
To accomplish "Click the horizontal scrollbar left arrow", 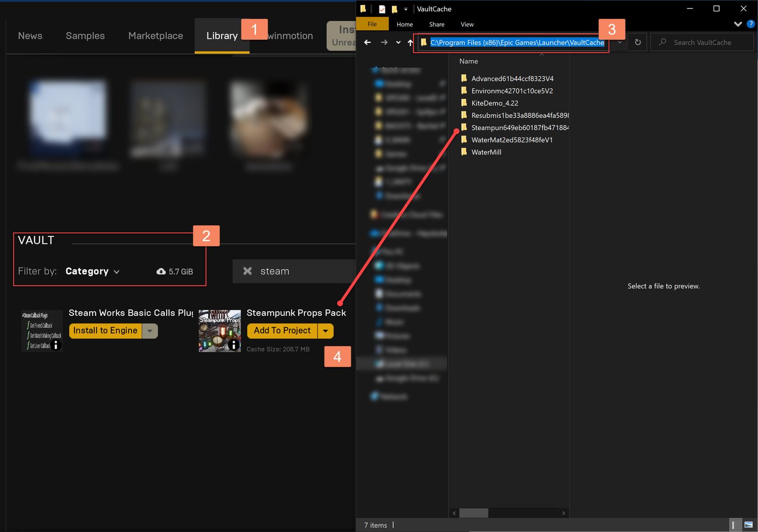I will pos(454,513).
